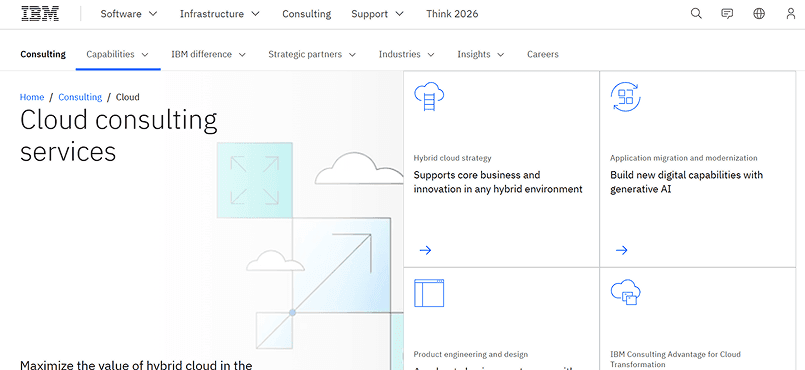Open IBM Consulting Advantage for Cloud Transformation
The image size is (805, 370).
coord(675,359)
